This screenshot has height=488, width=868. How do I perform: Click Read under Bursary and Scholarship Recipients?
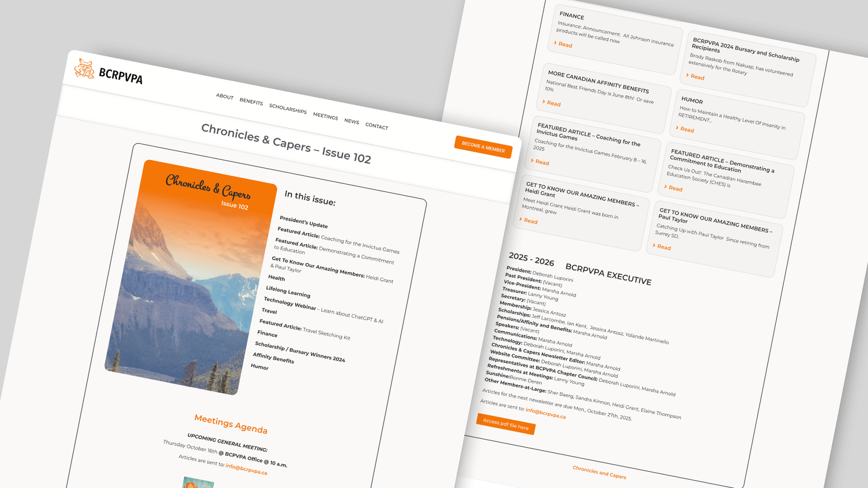click(x=697, y=78)
